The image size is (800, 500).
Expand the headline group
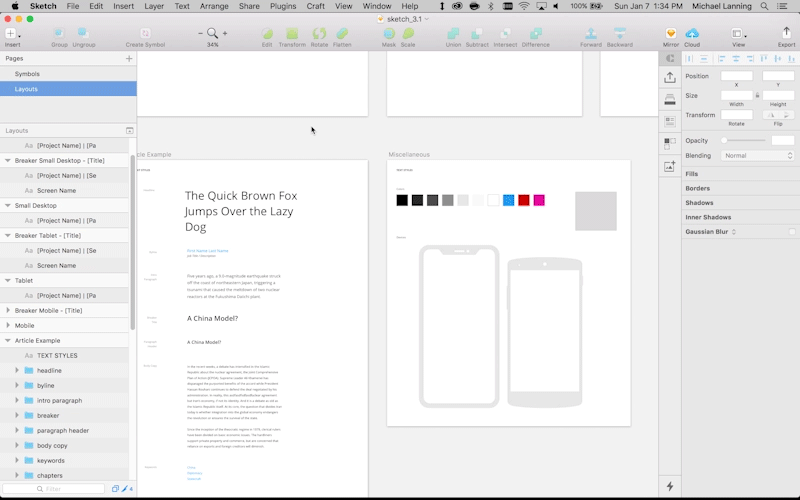(x=17, y=370)
